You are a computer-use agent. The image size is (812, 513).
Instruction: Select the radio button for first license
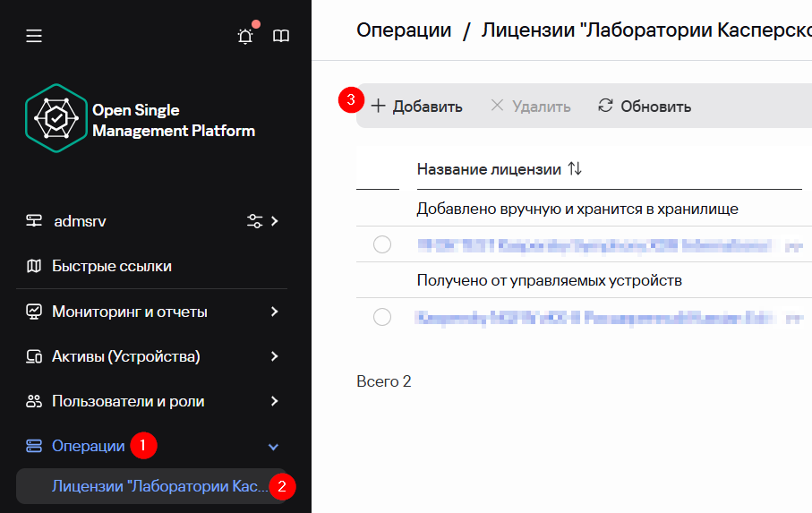(382, 244)
